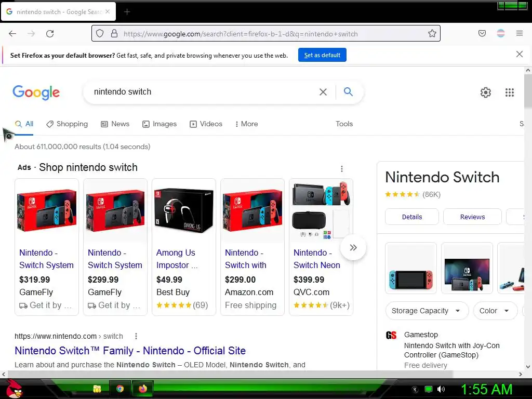Click the QVC Switch bundle product image
The image size is (532, 399).
click(321, 211)
